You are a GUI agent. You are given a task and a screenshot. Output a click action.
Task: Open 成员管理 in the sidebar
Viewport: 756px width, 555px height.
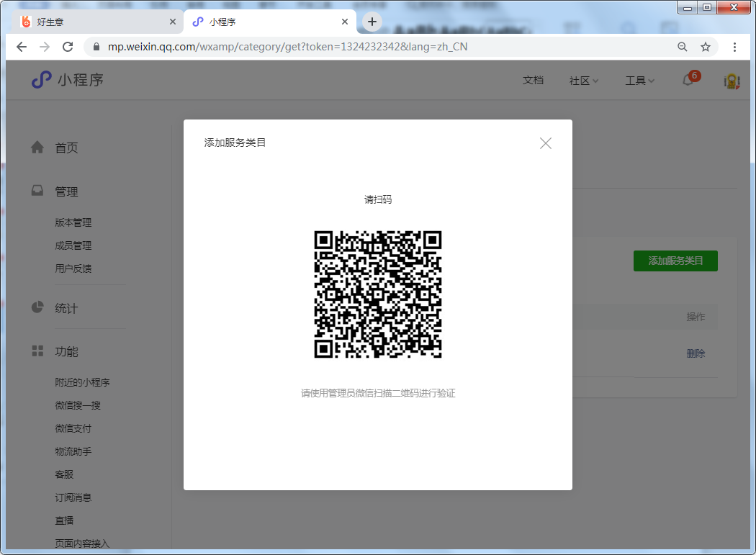tap(73, 246)
